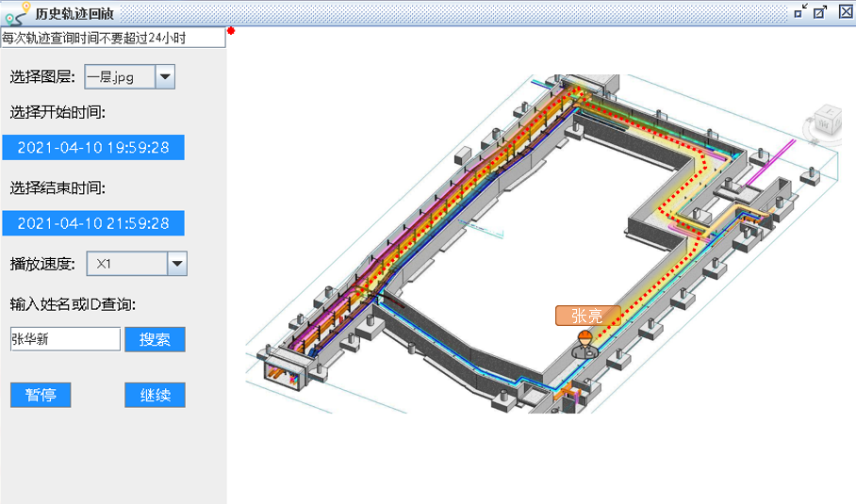Click the worker avatar icon with orange helmet
The image size is (856, 504).
coord(584,345)
